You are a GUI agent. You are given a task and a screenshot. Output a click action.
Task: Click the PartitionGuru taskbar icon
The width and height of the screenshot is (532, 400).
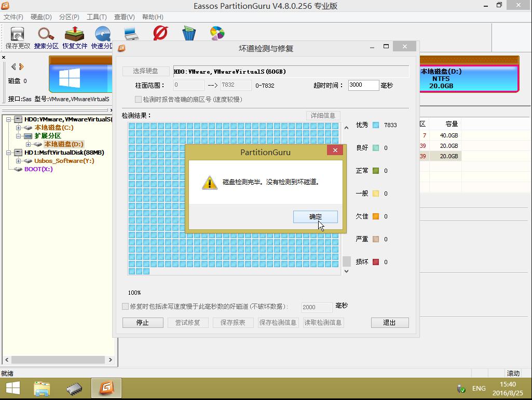106,388
